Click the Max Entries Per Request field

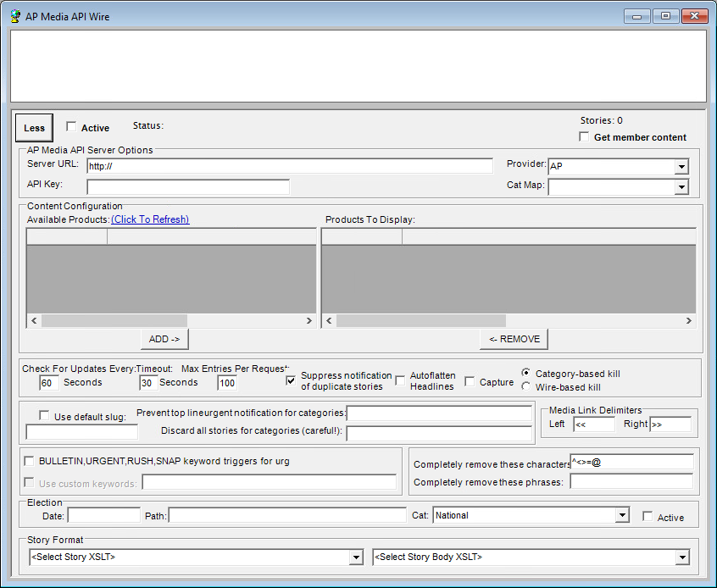pyautogui.click(x=227, y=383)
